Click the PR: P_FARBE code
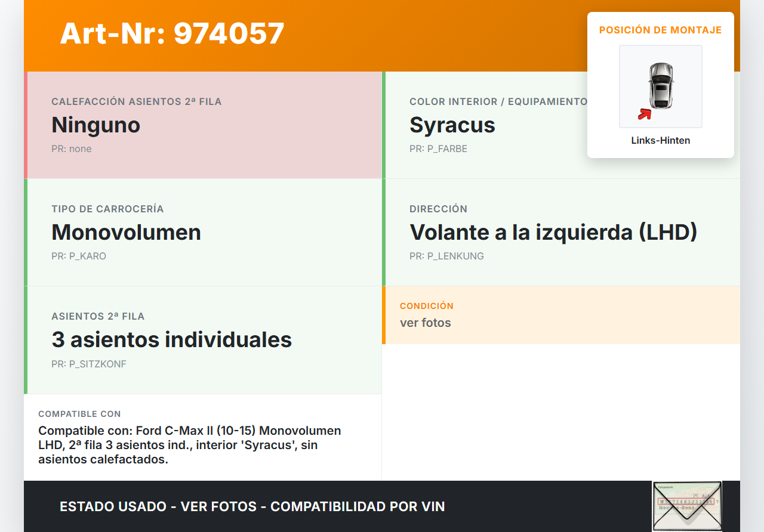 (x=438, y=149)
